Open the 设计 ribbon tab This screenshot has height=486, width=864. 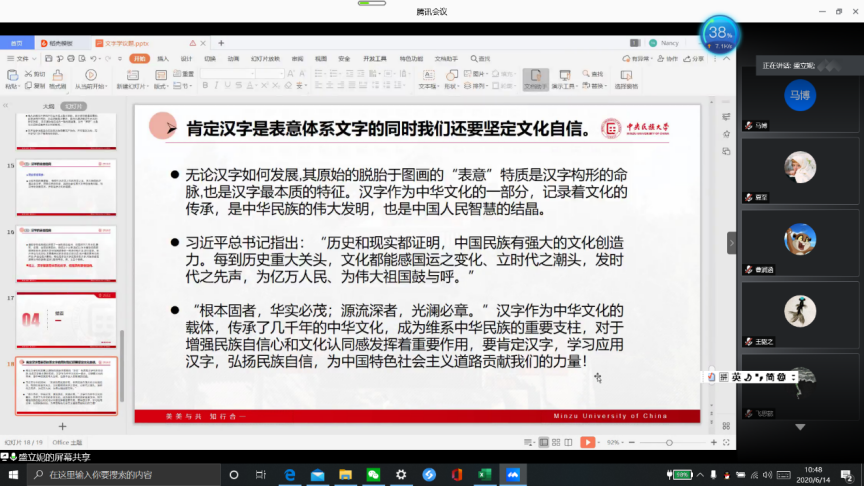[187, 59]
